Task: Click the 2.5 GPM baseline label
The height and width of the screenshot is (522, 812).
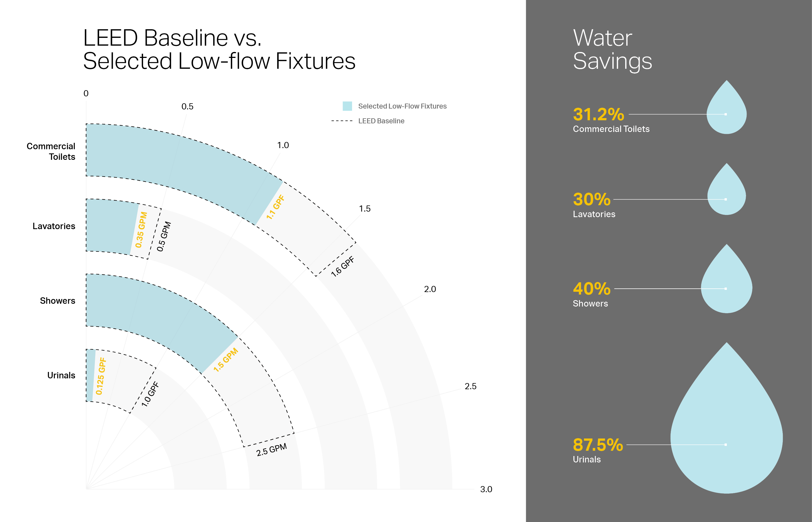Action: pos(271,449)
